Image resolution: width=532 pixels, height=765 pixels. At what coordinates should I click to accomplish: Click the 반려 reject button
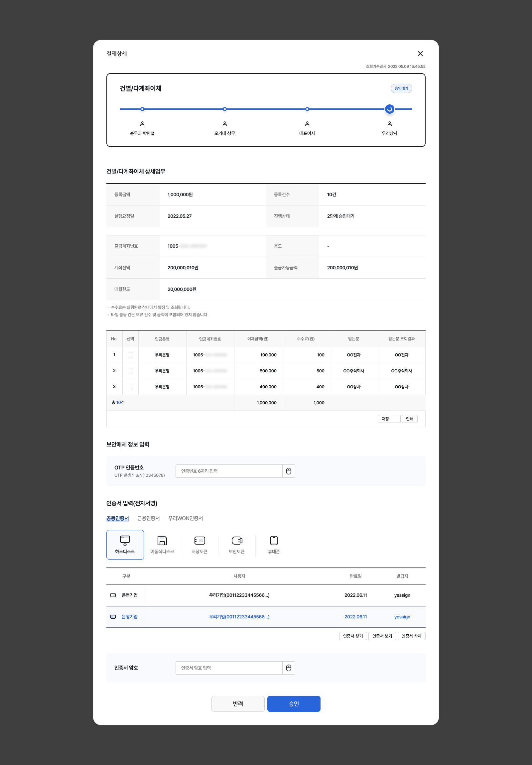(x=238, y=704)
